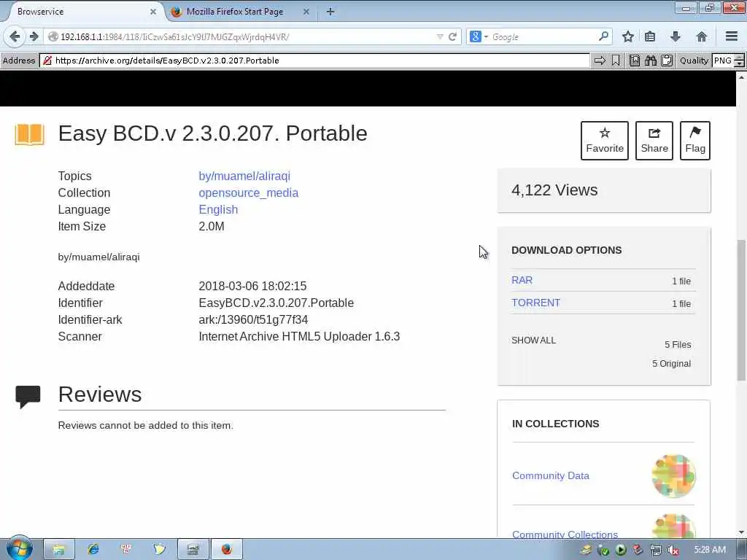
Task: Launch Internet Explorer from taskbar
Action: tap(93, 550)
